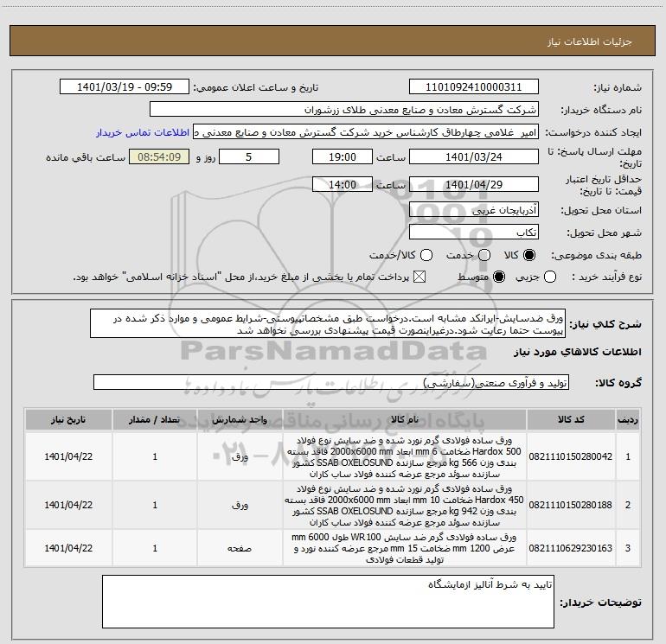Click the request creator name field

366,132
